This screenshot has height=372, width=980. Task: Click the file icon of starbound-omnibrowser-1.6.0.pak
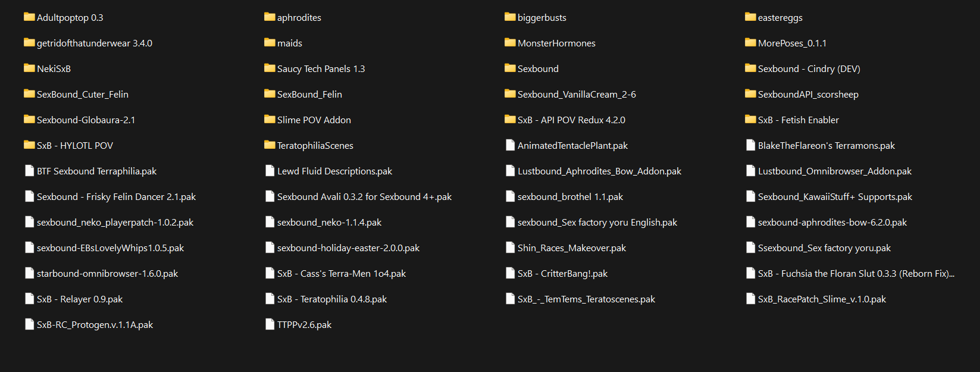(x=29, y=273)
